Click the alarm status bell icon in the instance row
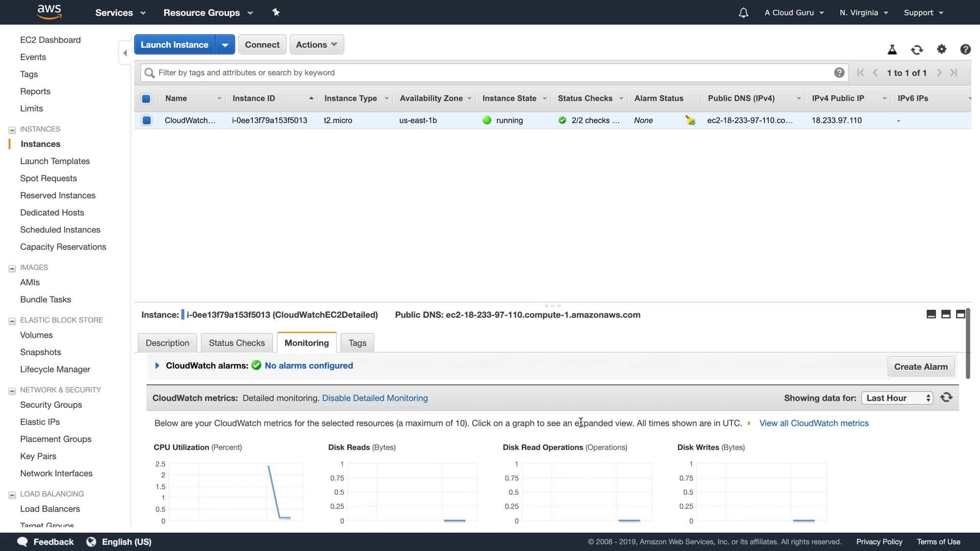The image size is (980, 551). pyautogui.click(x=690, y=120)
